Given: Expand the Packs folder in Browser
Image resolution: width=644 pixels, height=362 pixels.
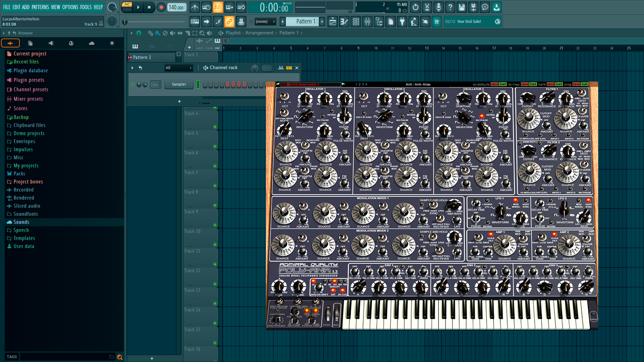Looking at the screenshot, I should pos(19,173).
